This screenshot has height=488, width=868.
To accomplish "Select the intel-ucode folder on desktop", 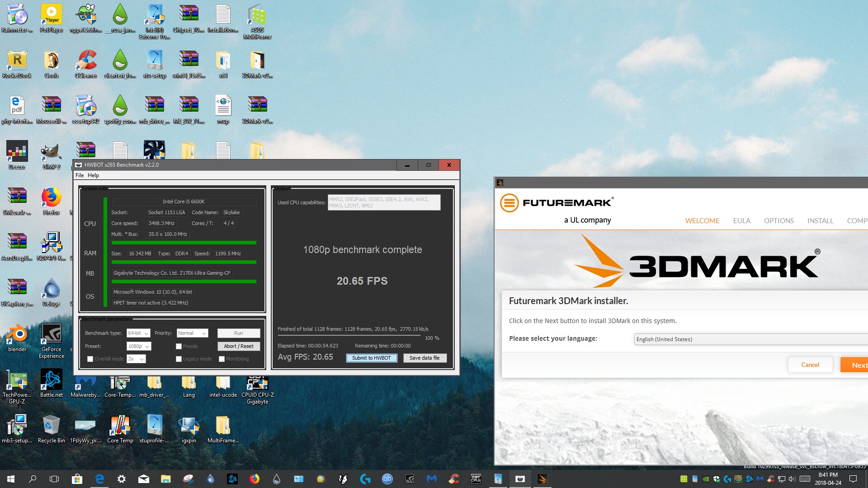I will tap(223, 388).
